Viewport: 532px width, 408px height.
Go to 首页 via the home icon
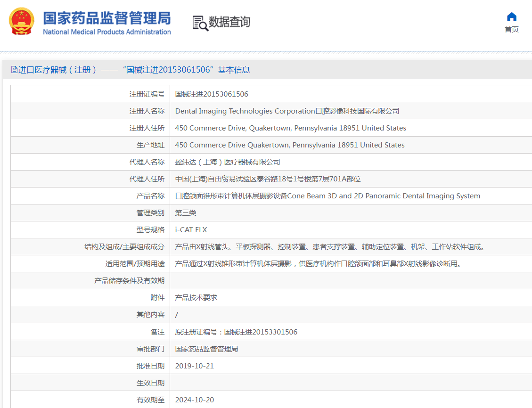511,17
